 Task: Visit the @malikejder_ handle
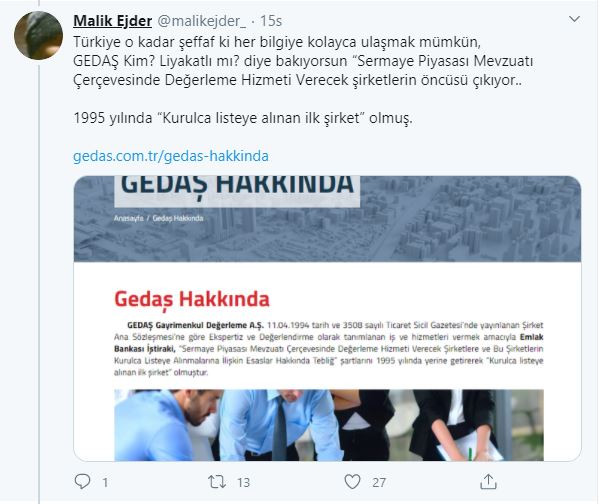tap(202, 21)
